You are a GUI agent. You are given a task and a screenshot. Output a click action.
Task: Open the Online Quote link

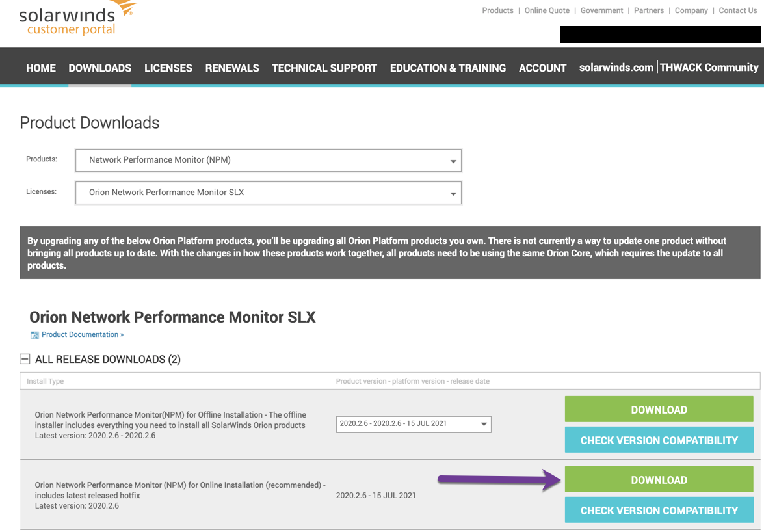pyautogui.click(x=547, y=10)
